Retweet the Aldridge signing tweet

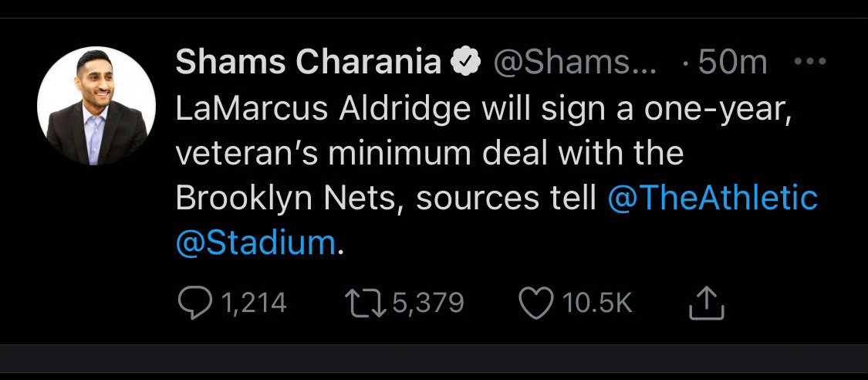tap(366, 303)
